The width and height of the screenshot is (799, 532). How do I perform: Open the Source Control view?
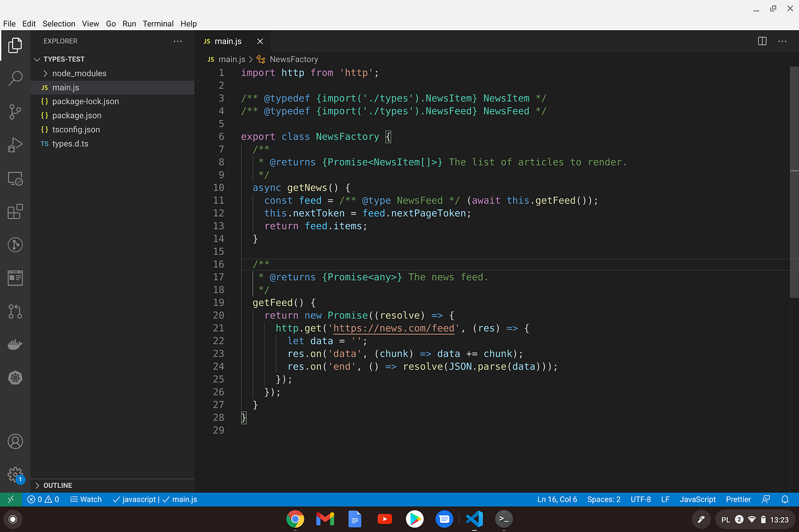pyautogui.click(x=15, y=112)
